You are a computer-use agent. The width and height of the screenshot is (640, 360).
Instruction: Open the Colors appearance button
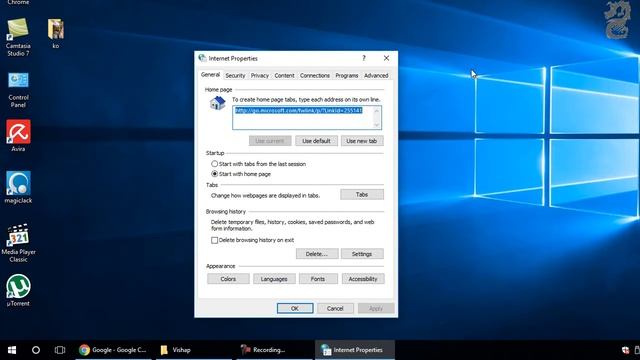(x=228, y=279)
